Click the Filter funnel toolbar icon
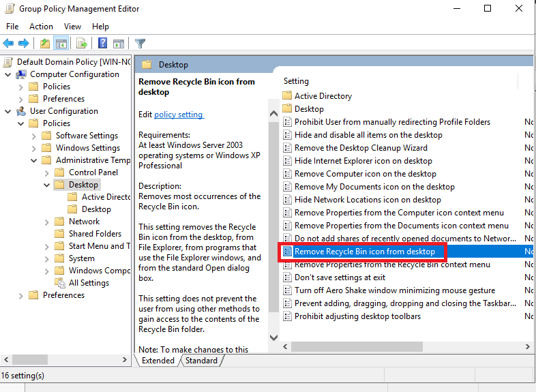536x392 pixels. [140, 44]
